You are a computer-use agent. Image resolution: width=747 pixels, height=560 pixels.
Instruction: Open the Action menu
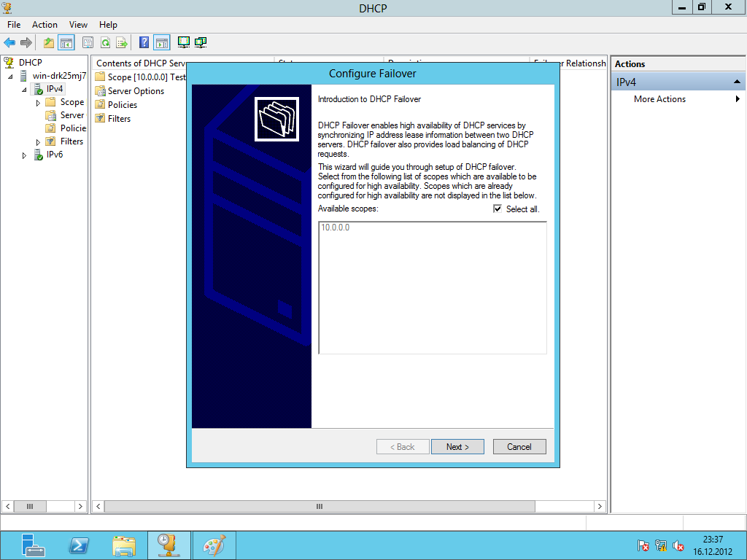tap(44, 25)
